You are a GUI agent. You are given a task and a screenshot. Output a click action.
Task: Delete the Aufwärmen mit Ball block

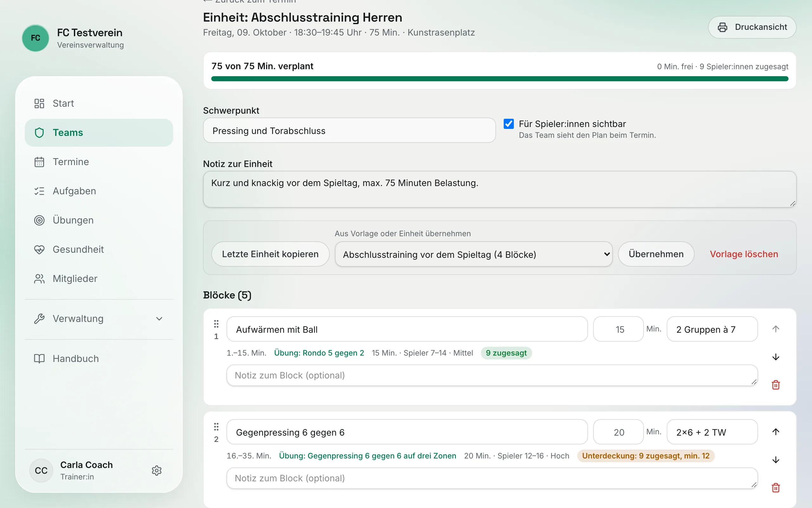776,385
